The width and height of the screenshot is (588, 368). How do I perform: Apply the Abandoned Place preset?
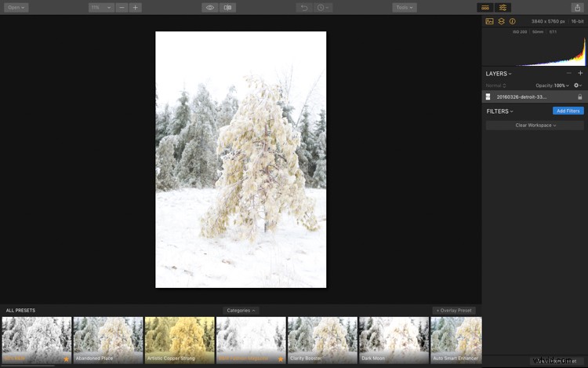click(108, 340)
